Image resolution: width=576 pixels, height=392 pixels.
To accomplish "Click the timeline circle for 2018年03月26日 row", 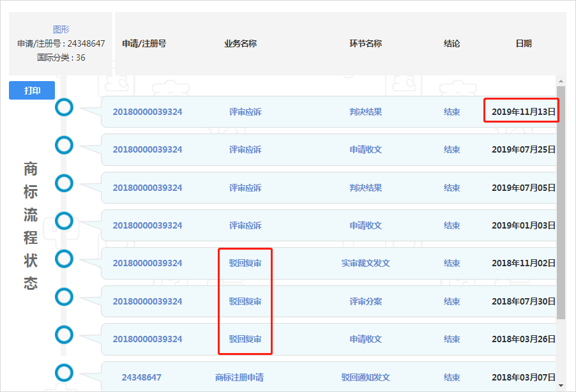I will coord(64,335).
